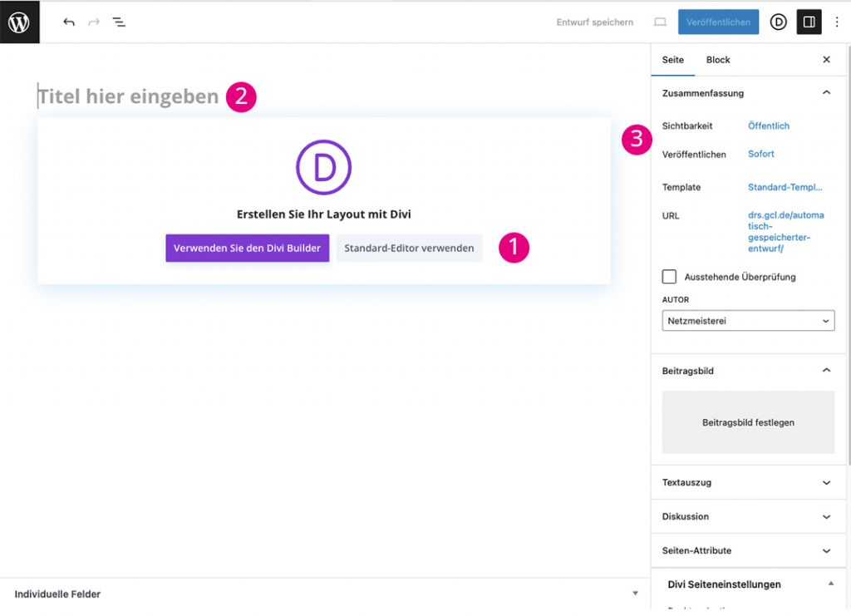This screenshot has width=851, height=616.
Task: Click Beitragsbild festlegen placeholder
Action: (x=748, y=422)
